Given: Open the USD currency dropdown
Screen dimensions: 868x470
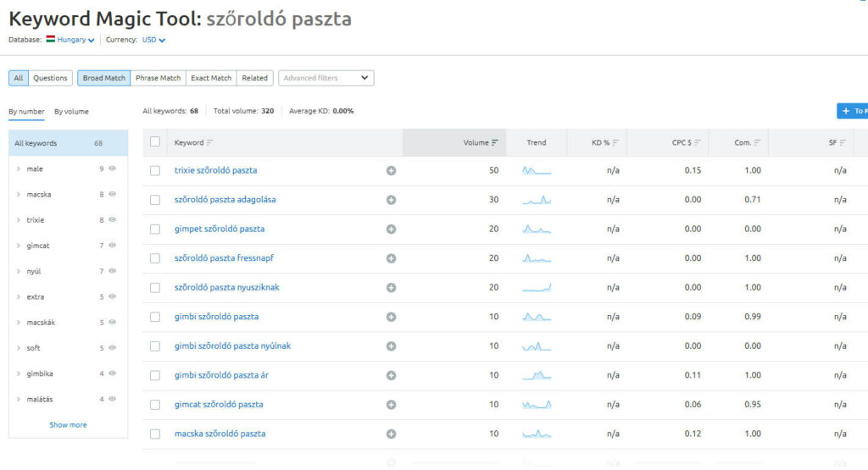Looking at the screenshot, I should (153, 40).
